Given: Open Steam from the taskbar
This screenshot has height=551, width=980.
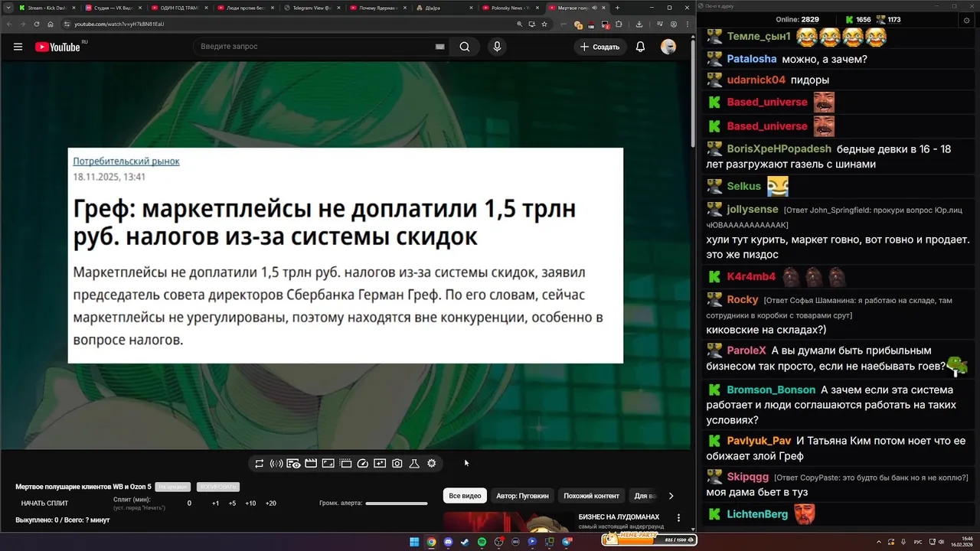Looking at the screenshot, I should click(465, 542).
